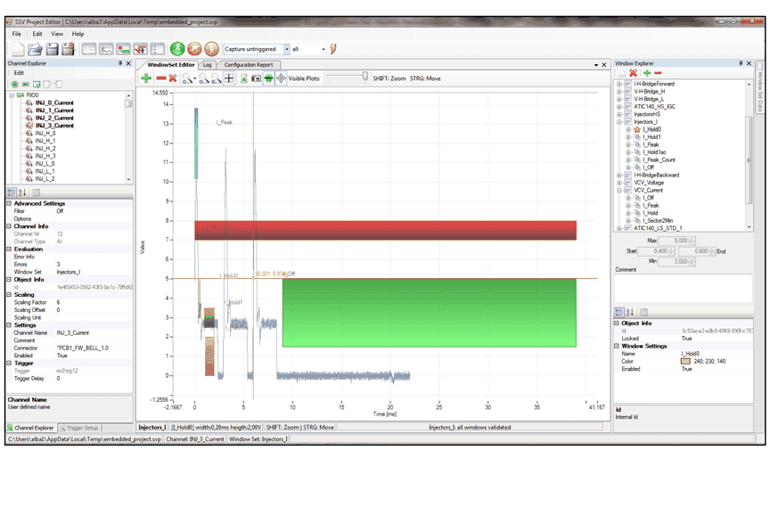Click the red X delete icon in WindowSet Editor
The width and height of the screenshot is (770, 532).
173,78
